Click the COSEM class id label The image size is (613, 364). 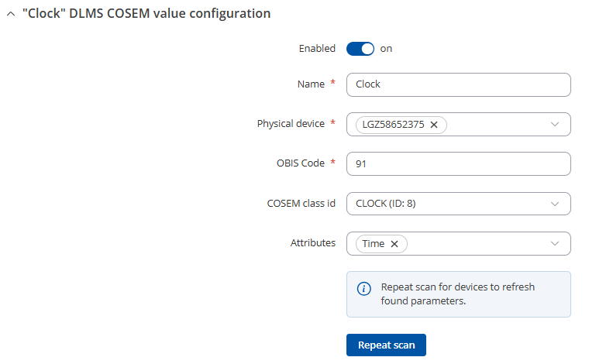tap(301, 203)
